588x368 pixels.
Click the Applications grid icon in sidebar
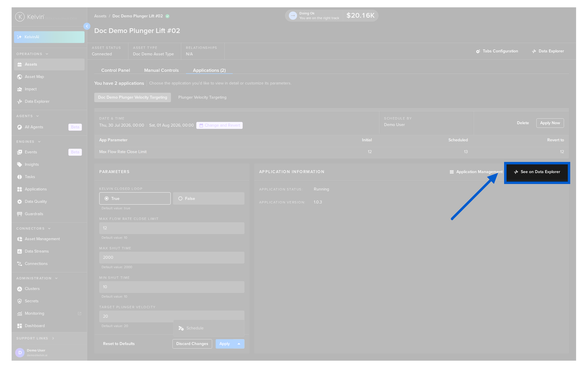(20, 189)
